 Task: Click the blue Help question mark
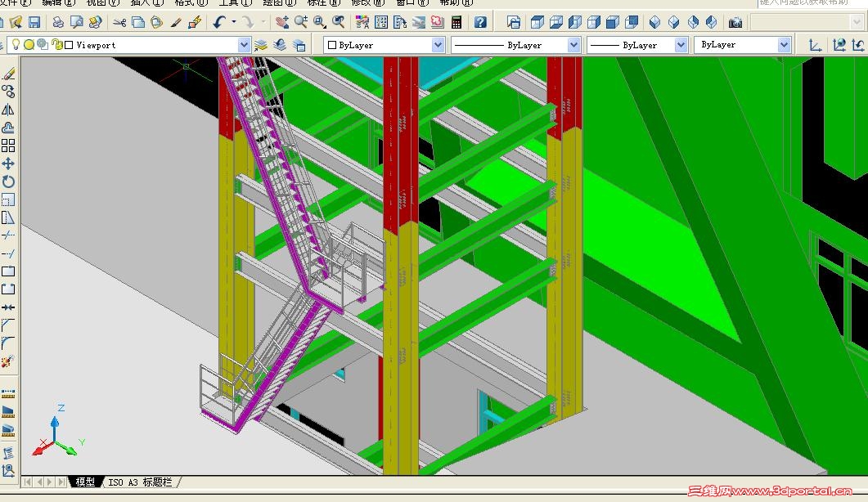point(480,22)
